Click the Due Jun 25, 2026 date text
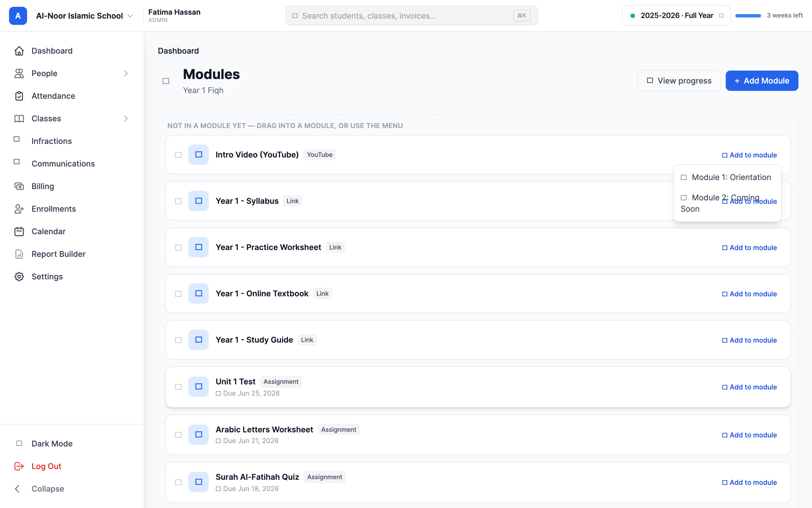This screenshot has width=812, height=508. (x=251, y=393)
